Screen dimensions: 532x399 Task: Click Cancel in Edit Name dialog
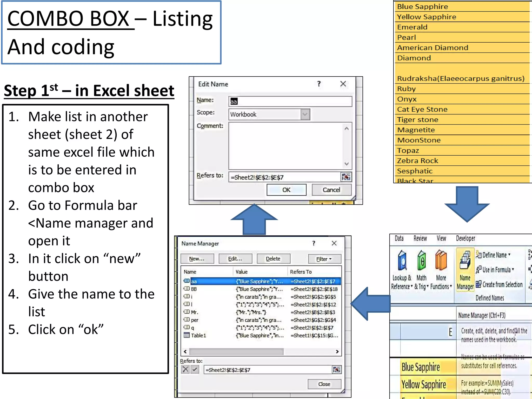pos(331,190)
